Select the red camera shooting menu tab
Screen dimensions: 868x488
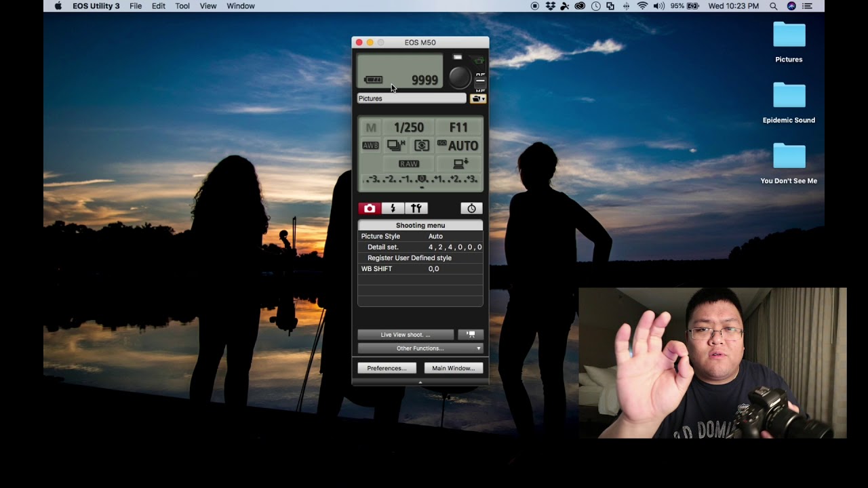coord(370,209)
